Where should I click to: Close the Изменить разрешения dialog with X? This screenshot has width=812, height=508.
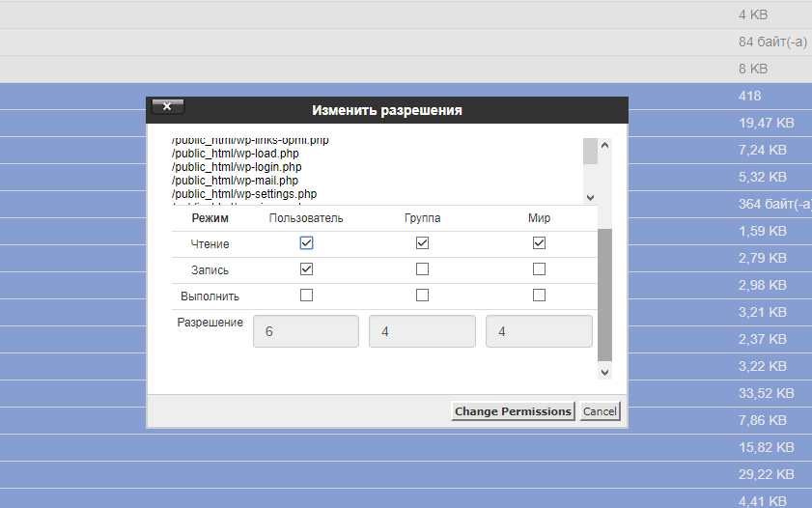coord(167,107)
